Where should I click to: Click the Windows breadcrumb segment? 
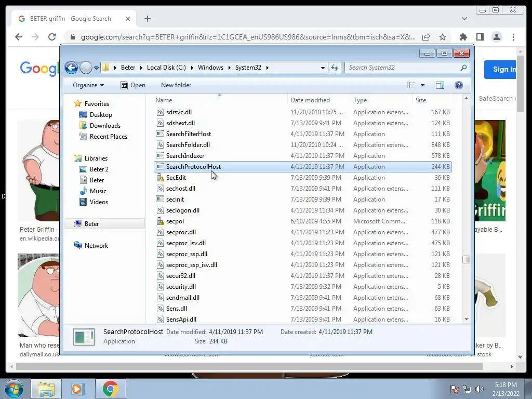coord(211,68)
